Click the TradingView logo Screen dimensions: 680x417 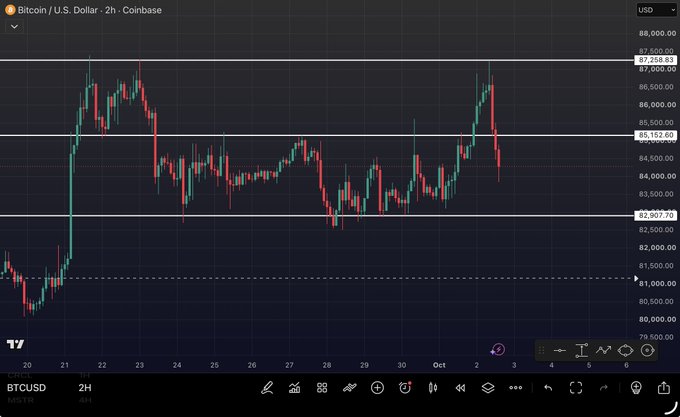tap(15, 344)
